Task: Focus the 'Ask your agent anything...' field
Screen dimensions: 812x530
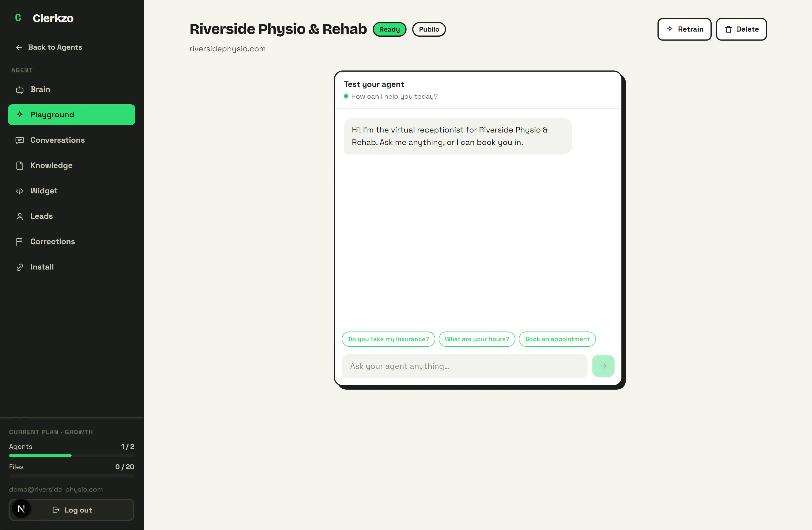Action: click(464, 366)
